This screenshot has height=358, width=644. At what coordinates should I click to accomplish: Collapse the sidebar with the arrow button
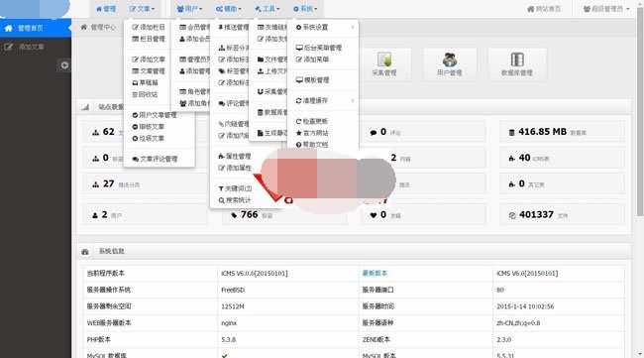(64, 65)
